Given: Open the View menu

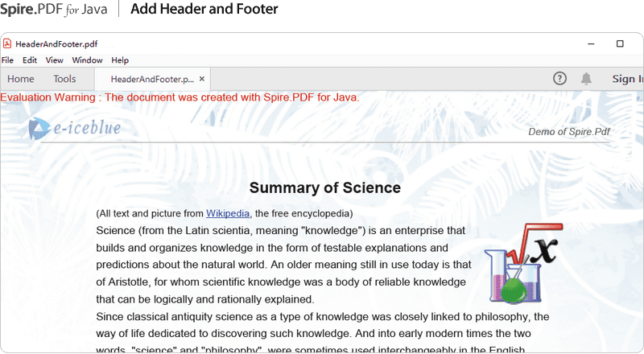Looking at the screenshot, I should coord(54,60).
